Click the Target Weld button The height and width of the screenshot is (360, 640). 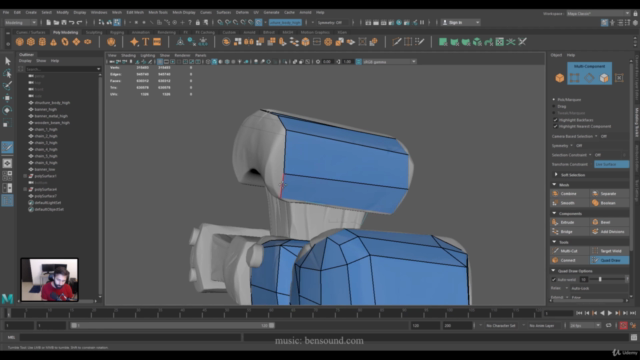coord(609,251)
